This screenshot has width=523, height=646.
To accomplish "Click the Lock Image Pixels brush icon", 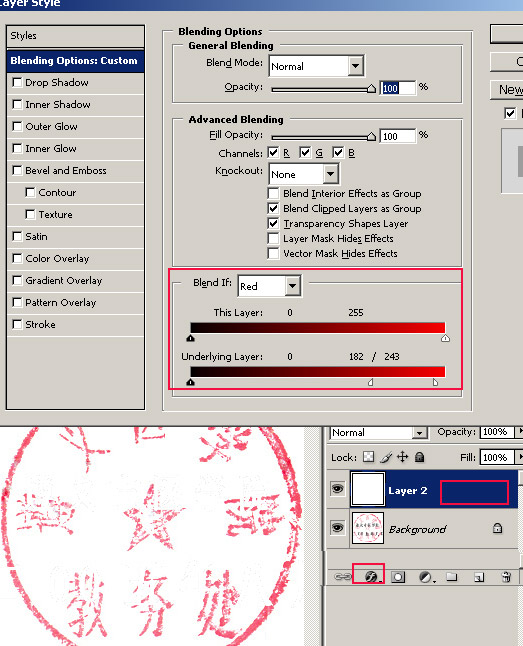I will [x=386, y=457].
